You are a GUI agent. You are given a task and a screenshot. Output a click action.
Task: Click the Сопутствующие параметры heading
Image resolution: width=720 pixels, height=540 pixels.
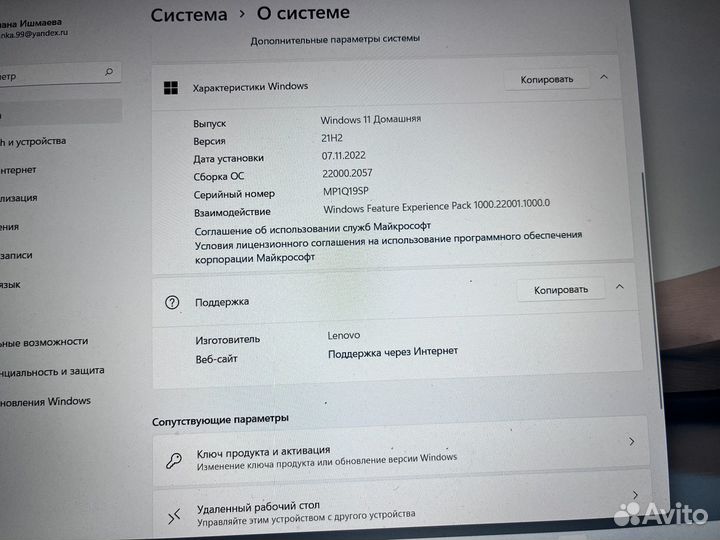coord(220,420)
